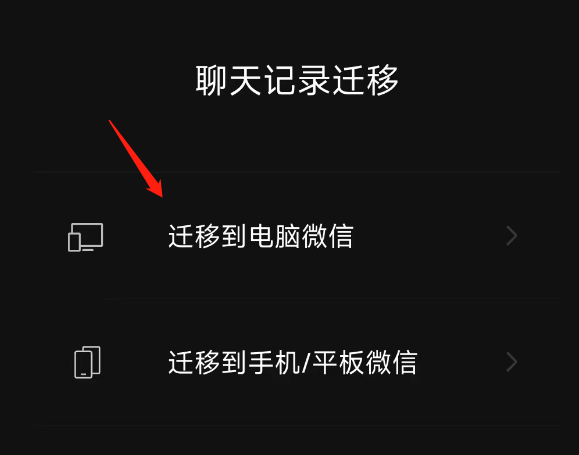The height and width of the screenshot is (455, 579).
Task: Open the right arrow at the end of the PC migration row
Action: coord(511,236)
